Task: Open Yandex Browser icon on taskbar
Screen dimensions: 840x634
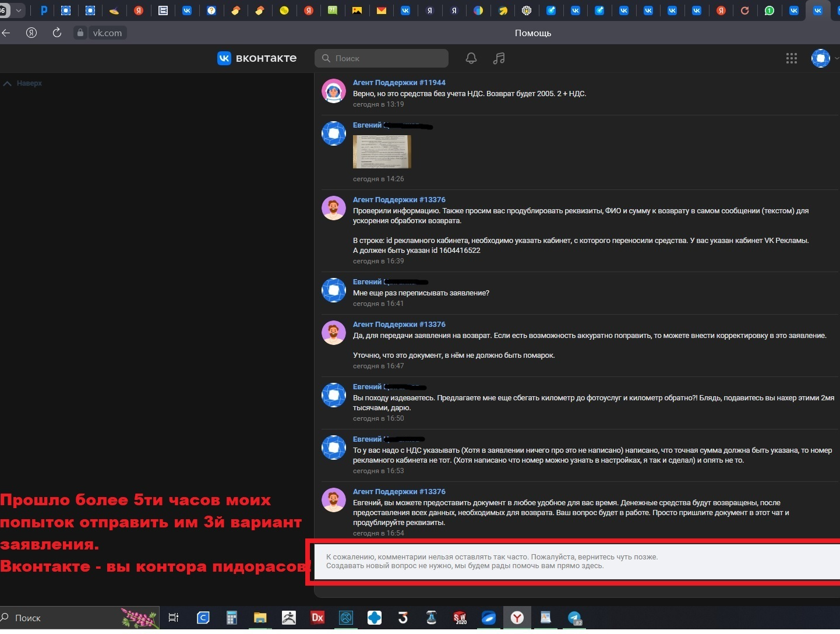Action: tap(517, 618)
